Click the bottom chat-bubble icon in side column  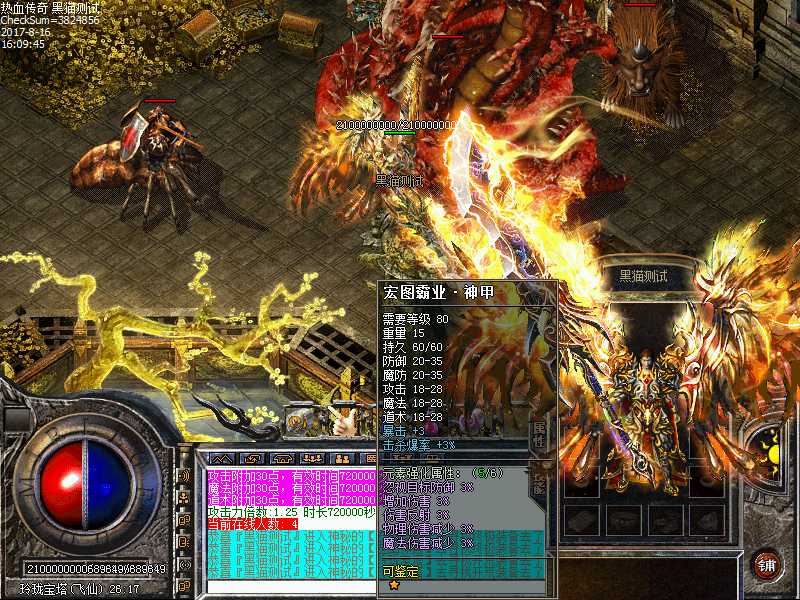point(185,586)
